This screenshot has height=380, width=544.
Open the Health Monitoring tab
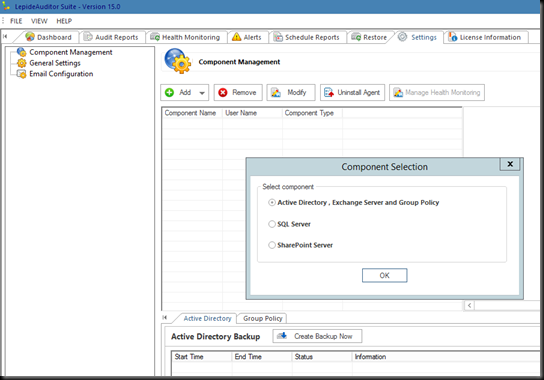(187, 37)
